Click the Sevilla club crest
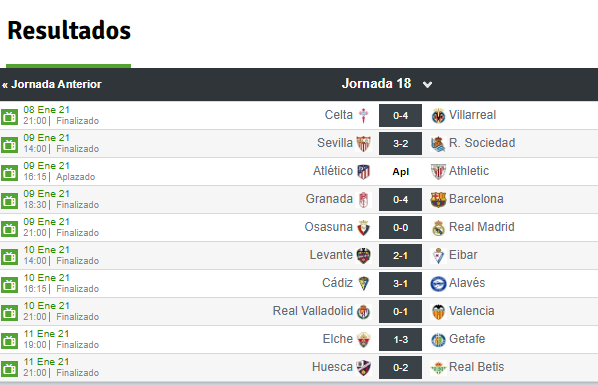The width and height of the screenshot is (598, 386). point(363,143)
